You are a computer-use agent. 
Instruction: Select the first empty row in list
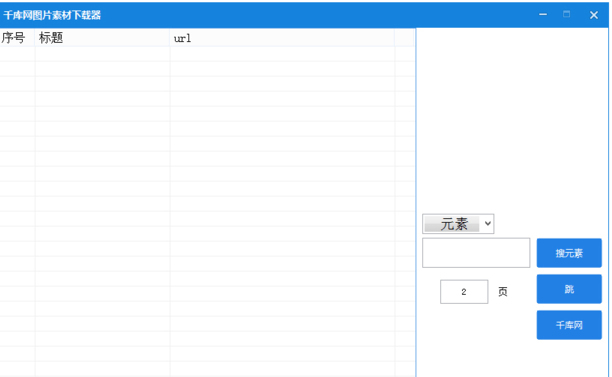pos(207,54)
